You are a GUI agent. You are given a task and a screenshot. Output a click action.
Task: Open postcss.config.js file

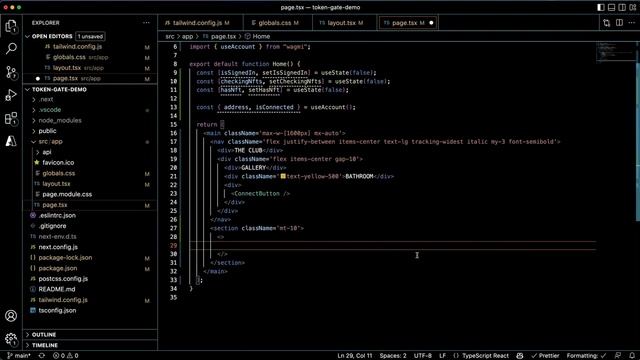[x=63, y=279]
